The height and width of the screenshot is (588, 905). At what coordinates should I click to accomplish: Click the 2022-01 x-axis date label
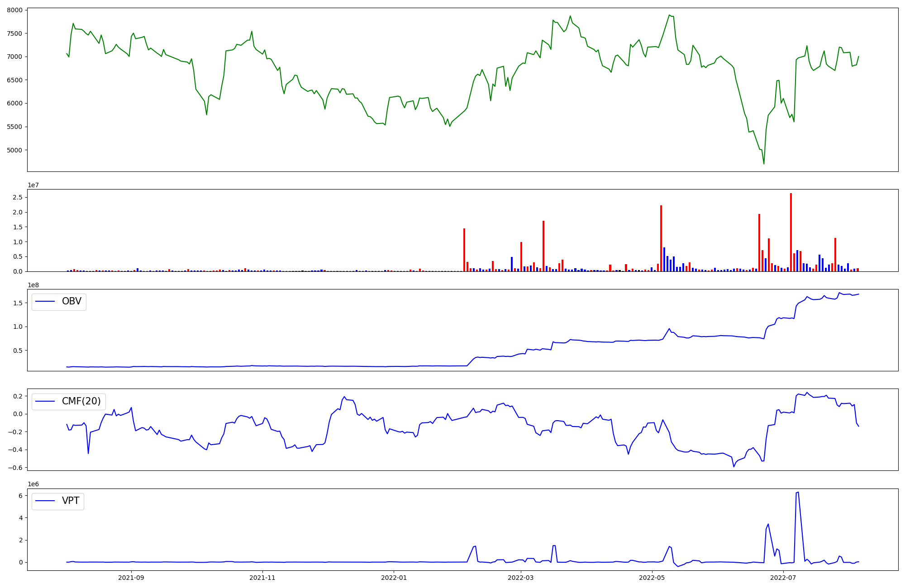[x=394, y=578]
